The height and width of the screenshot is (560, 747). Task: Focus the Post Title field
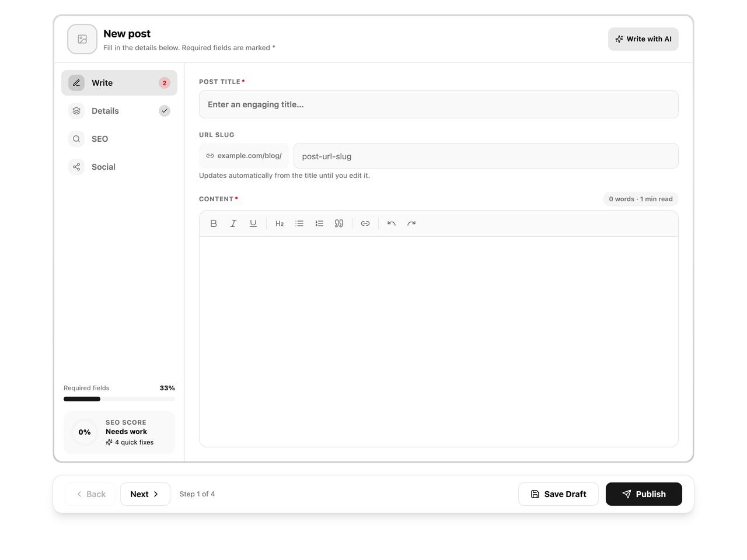coord(439,104)
